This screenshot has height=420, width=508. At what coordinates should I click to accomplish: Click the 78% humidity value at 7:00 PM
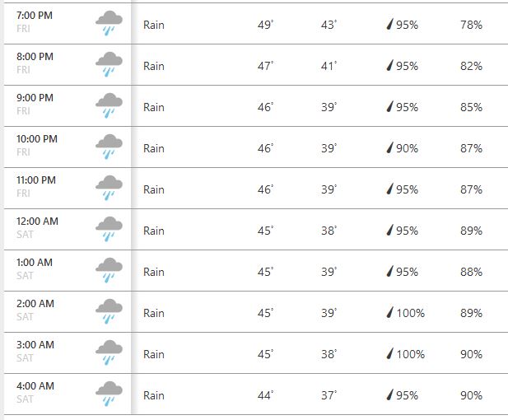472,25
